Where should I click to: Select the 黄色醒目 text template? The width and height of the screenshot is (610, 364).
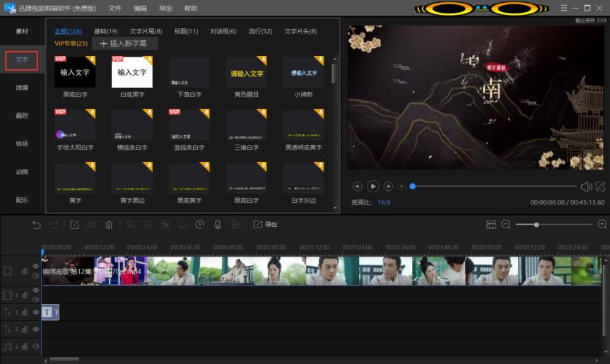(x=246, y=76)
